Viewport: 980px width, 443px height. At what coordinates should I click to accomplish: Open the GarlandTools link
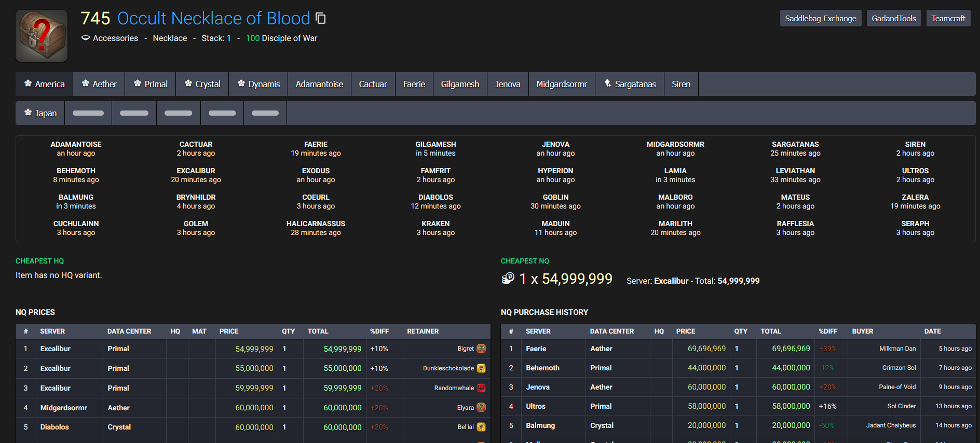pyautogui.click(x=894, y=18)
